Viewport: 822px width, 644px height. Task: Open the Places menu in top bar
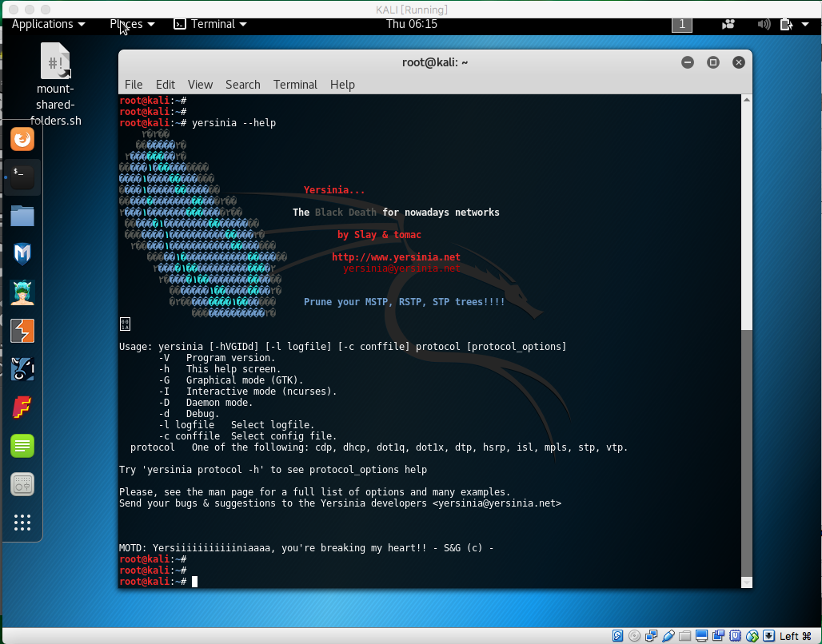(x=132, y=24)
